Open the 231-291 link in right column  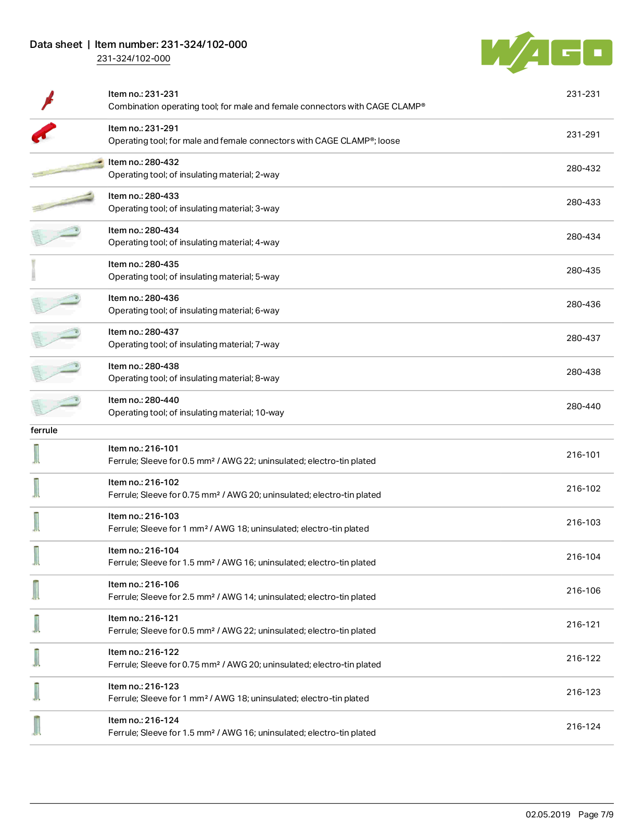[x=583, y=134]
